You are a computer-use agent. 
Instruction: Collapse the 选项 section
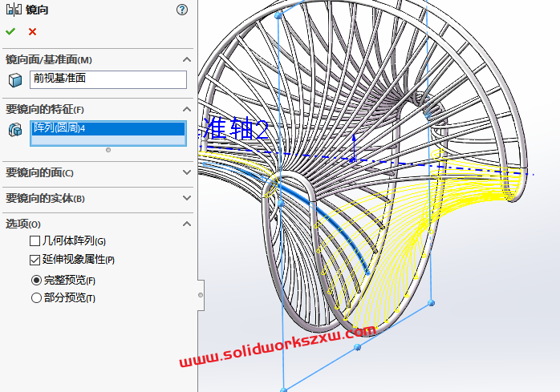tap(187, 224)
